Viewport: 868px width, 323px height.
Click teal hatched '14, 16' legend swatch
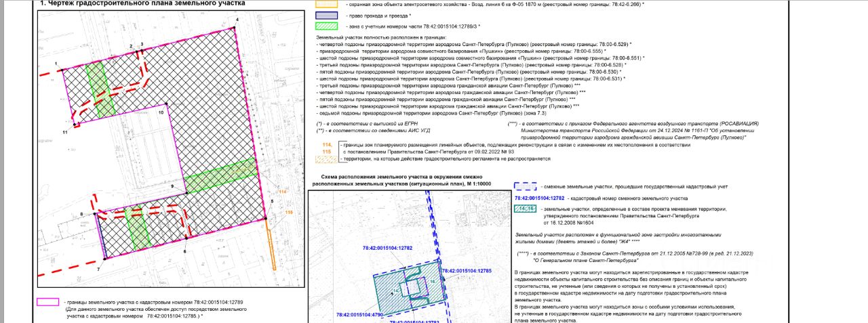526,210
